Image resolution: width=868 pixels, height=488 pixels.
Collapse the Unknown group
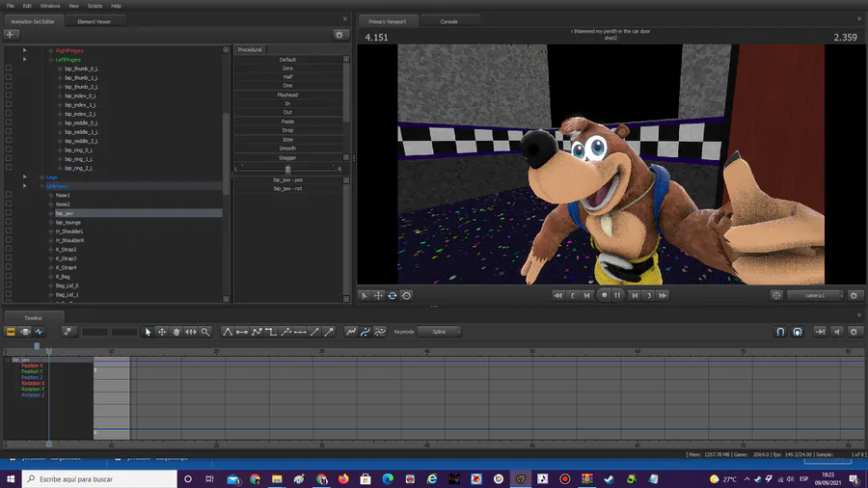[x=42, y=186]
